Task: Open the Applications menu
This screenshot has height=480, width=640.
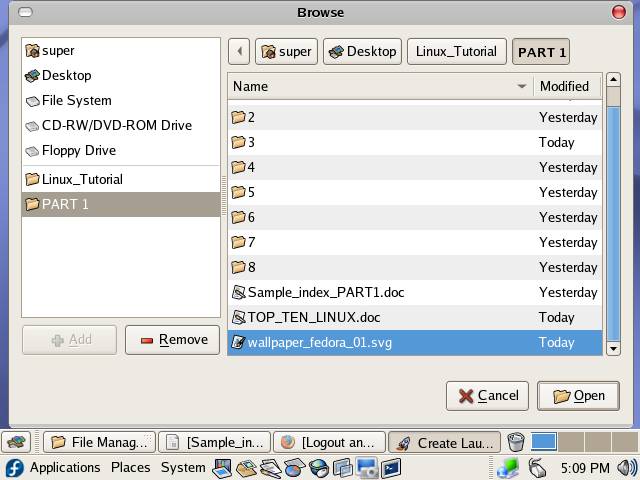Action: point(64,467)
